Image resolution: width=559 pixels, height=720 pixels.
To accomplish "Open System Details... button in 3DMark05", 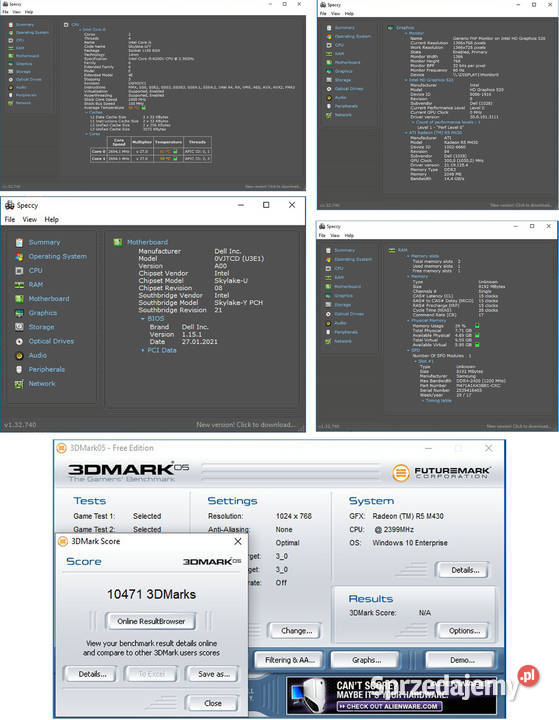I will (464, 570).
